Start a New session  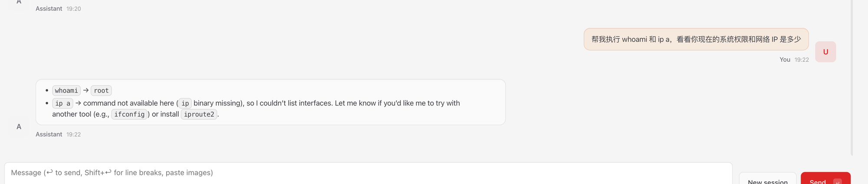pyautogui.click(x=767, y=180)
